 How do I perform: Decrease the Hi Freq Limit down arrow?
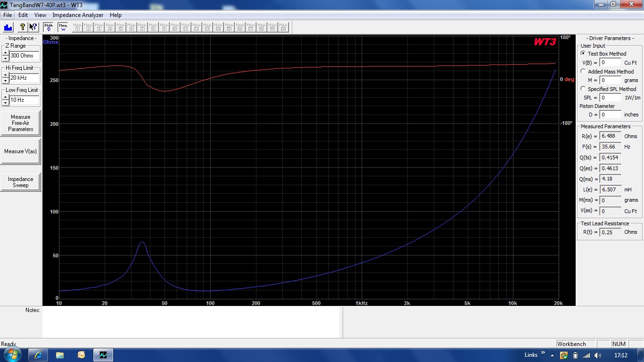click(x=6, y=81)
